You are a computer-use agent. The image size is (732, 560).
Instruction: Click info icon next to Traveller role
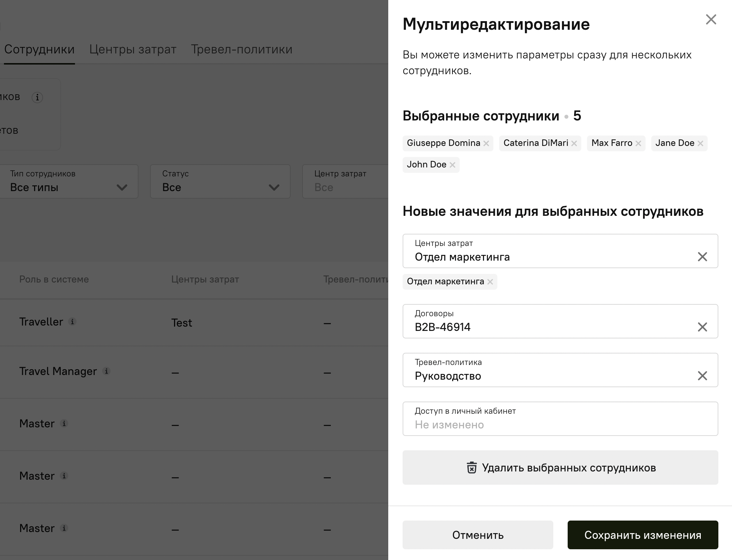coord(72,322)
